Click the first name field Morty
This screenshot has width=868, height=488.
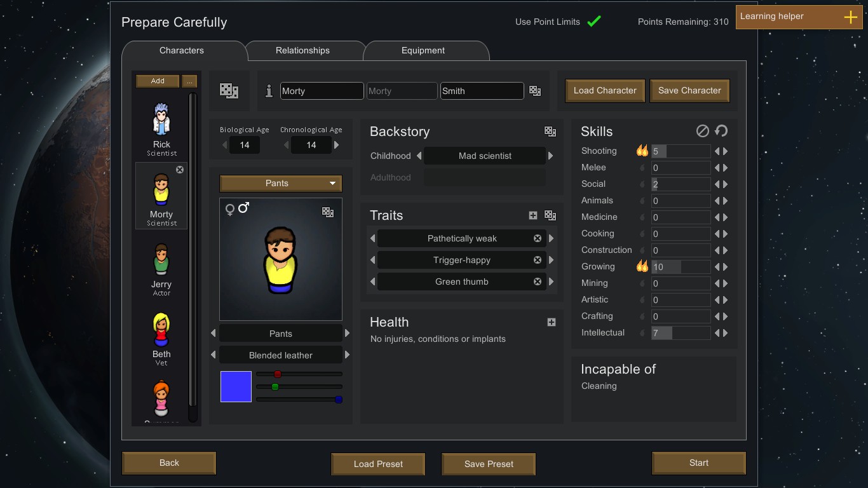(322, 91)
